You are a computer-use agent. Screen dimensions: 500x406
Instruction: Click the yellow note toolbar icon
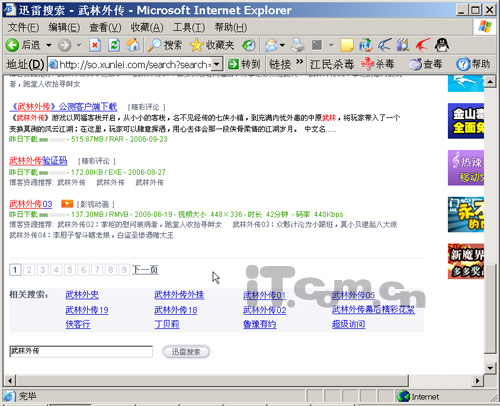[x=347, y=45]
